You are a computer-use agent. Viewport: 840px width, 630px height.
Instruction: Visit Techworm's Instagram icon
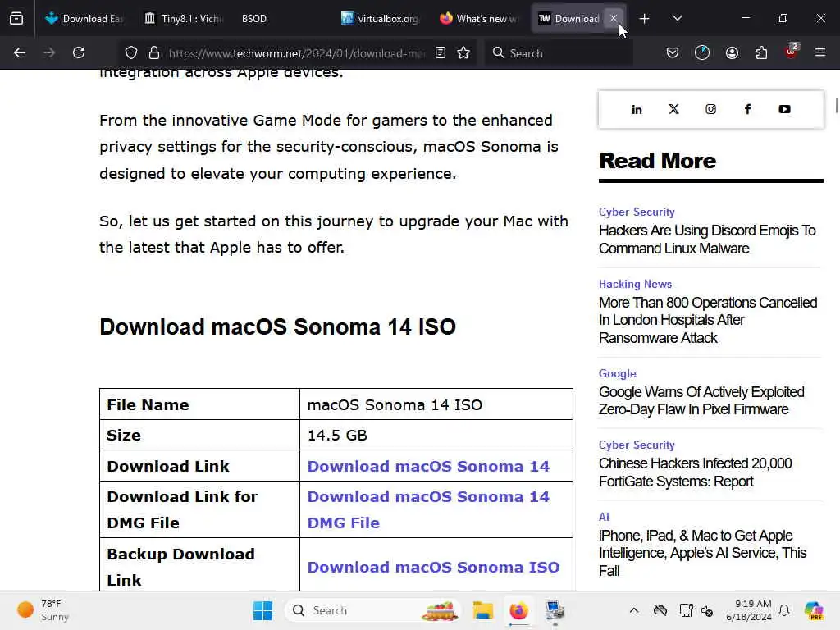(711, 109)
